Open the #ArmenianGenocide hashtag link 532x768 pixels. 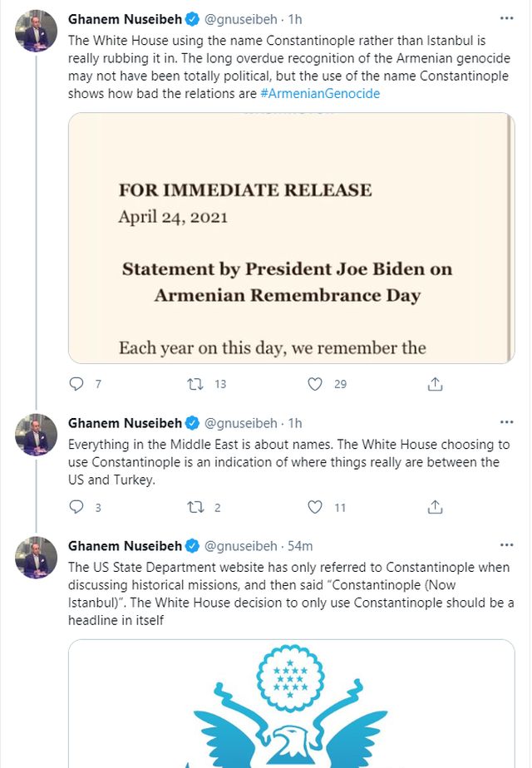click(320, 93)
